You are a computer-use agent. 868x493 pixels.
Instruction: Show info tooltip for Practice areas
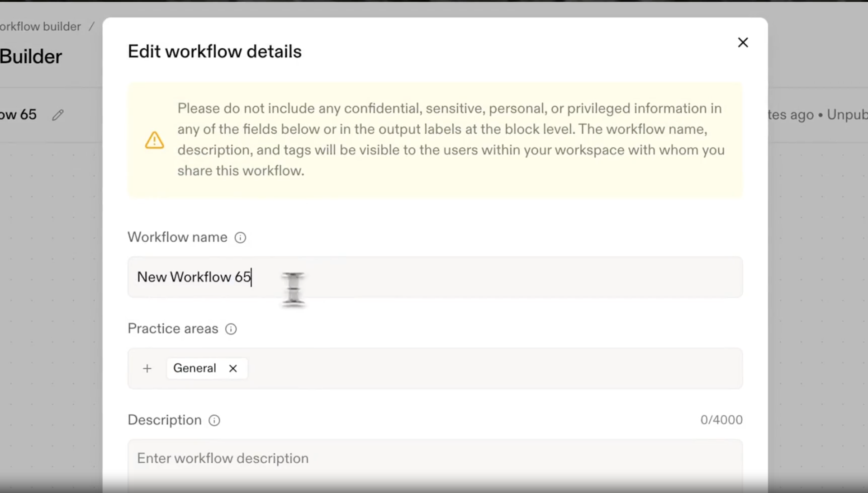click(x=231, y=329)
